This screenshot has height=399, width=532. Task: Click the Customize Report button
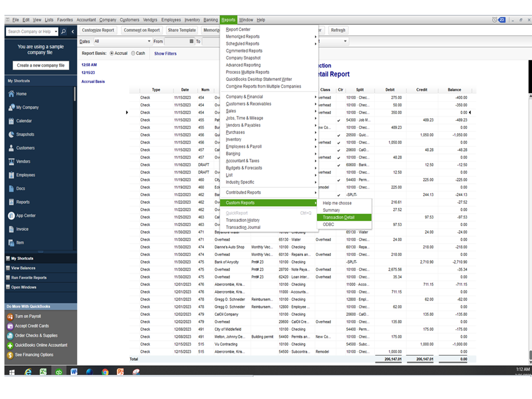[98, 30]
